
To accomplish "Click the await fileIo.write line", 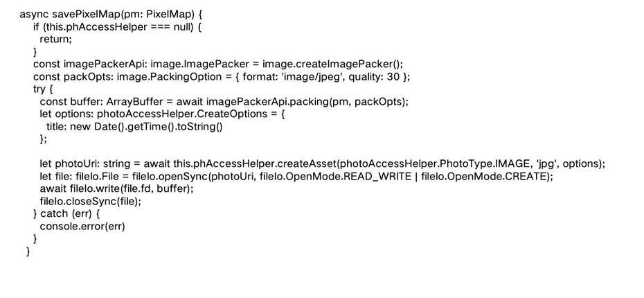I will click(x=116, y=189).
